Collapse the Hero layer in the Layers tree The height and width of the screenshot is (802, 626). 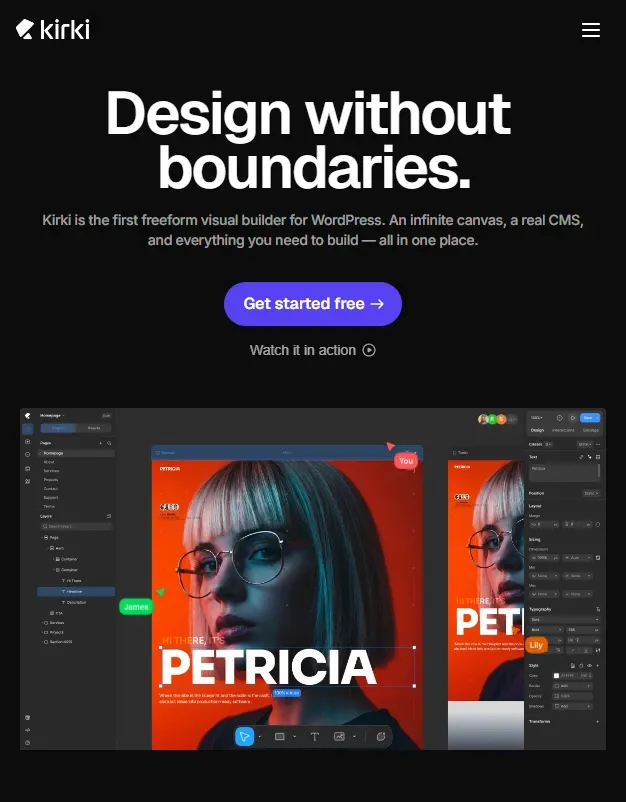pyautogui.click(x=48, y=548)
